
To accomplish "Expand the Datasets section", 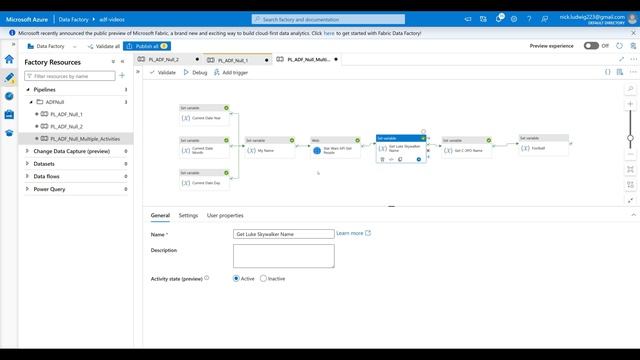I will (27, 164).
